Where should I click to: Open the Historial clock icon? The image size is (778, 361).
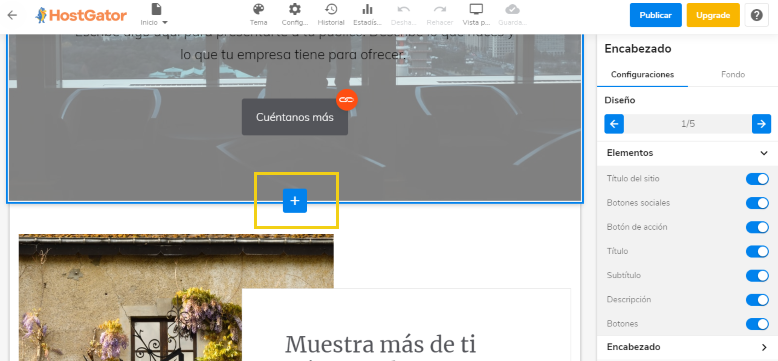pos(331,15)
